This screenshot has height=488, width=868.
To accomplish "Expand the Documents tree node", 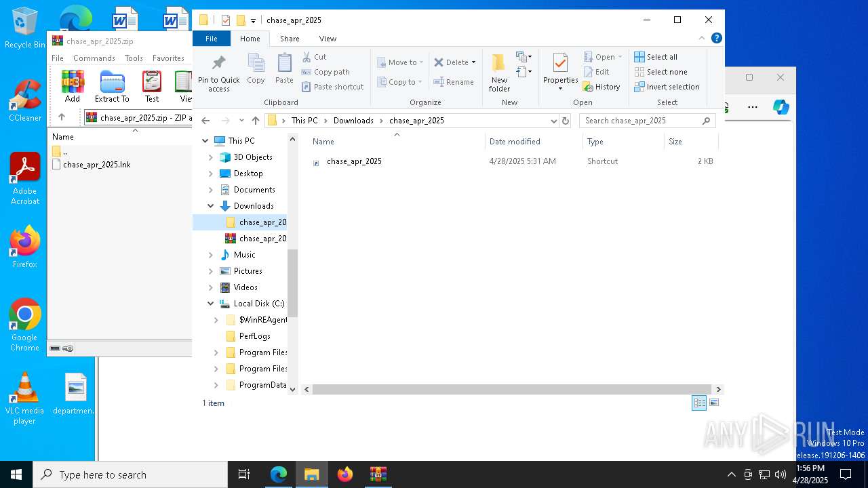I will 211,190.
